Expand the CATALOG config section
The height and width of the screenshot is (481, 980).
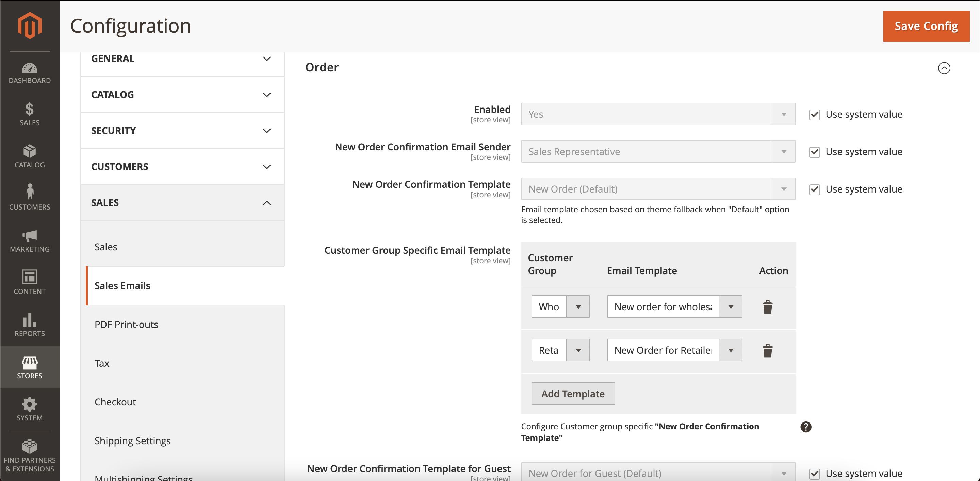pos(182,95)
